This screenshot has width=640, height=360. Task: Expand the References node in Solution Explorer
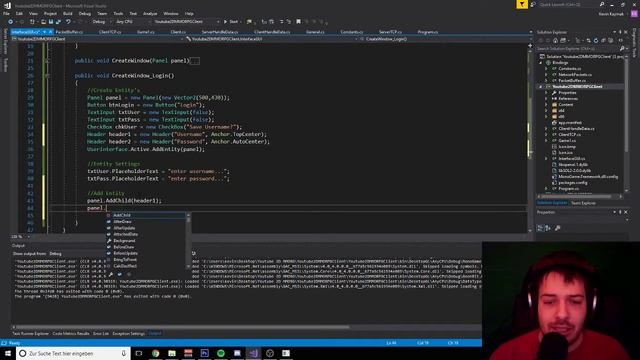[x=546, y=98]
